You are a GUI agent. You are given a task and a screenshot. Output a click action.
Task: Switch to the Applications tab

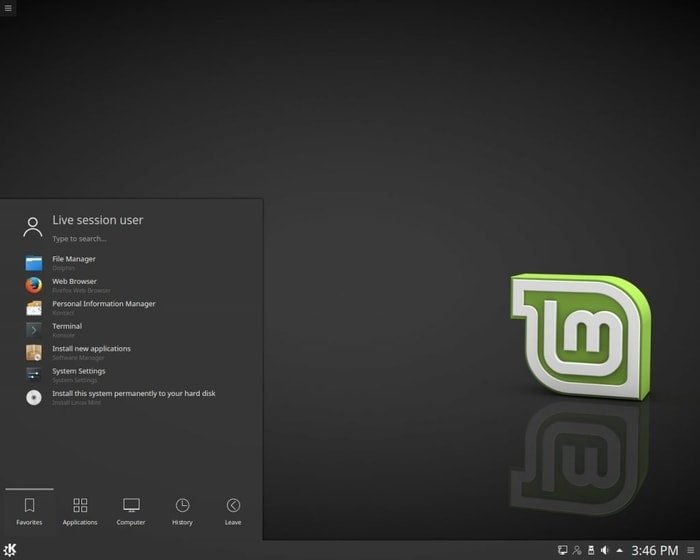[80, 512]
